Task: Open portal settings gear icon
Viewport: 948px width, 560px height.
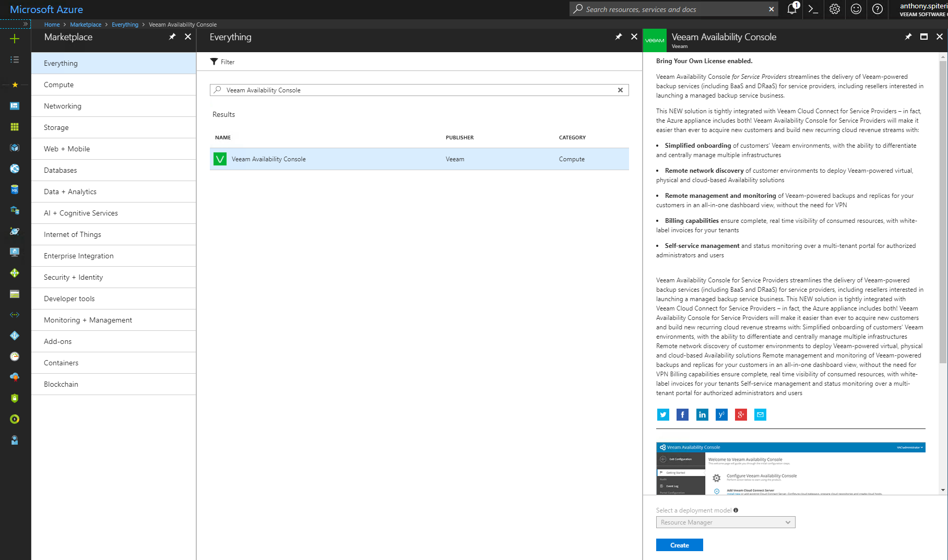Action: point(835,9)
